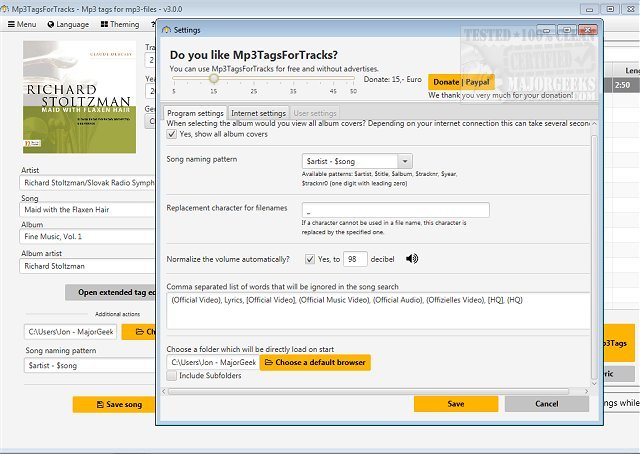Viewport: 640px width, 454px height.
Task: Click the Save button in Settings
Action: click(x=456, y=404)
